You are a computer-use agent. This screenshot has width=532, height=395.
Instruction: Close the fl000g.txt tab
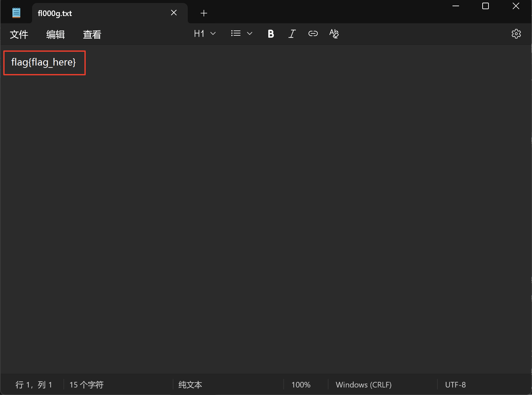coord(174,13)
